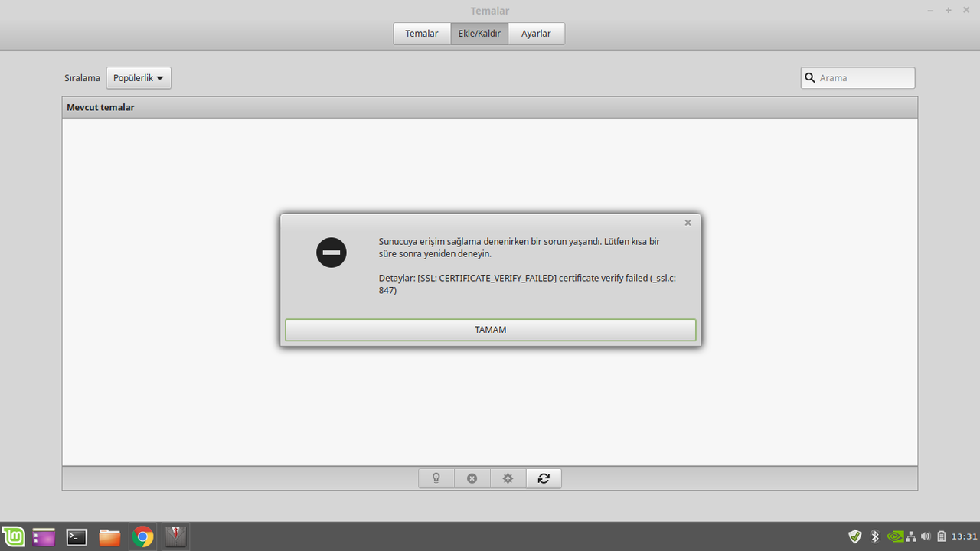Minimize the Temalar window
Viewport: 980px width, 551px height.
(930, 11)
